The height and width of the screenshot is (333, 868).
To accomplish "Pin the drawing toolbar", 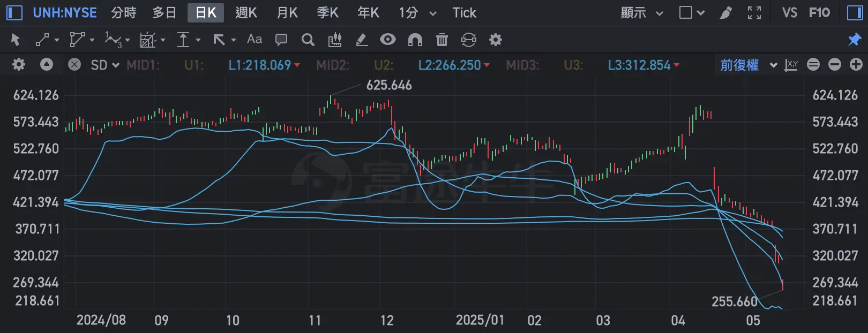I will [854, 40].
